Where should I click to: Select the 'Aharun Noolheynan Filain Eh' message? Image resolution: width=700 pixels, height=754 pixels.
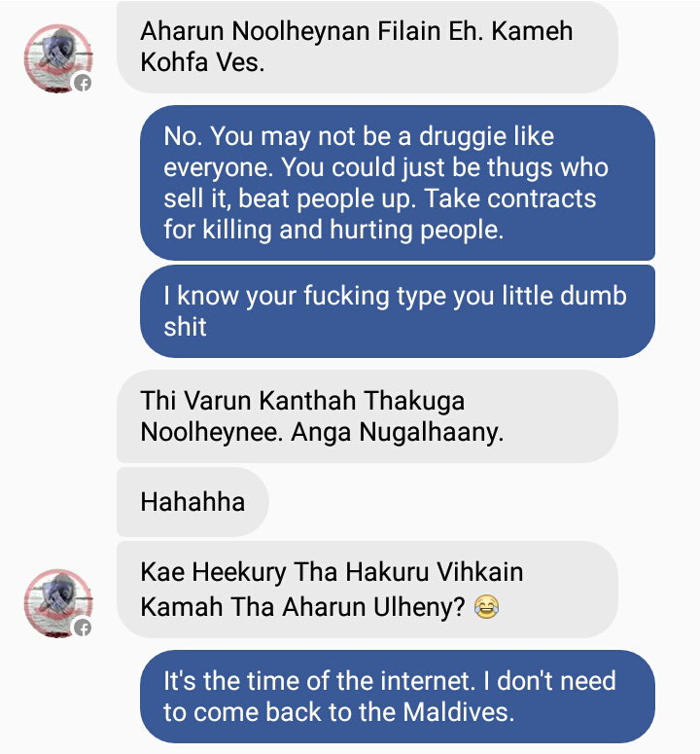(x=367, y=47)
